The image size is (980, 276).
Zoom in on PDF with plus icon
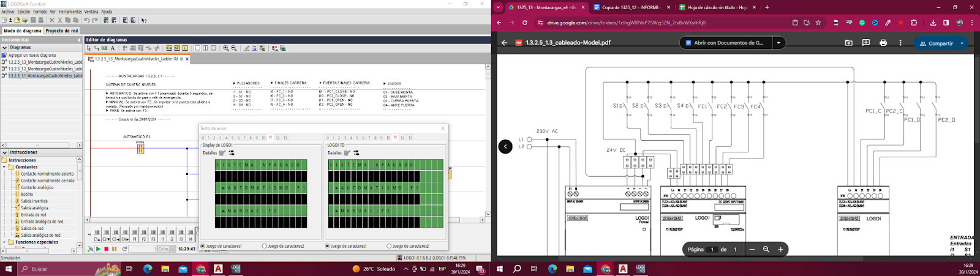coord(780,249)
